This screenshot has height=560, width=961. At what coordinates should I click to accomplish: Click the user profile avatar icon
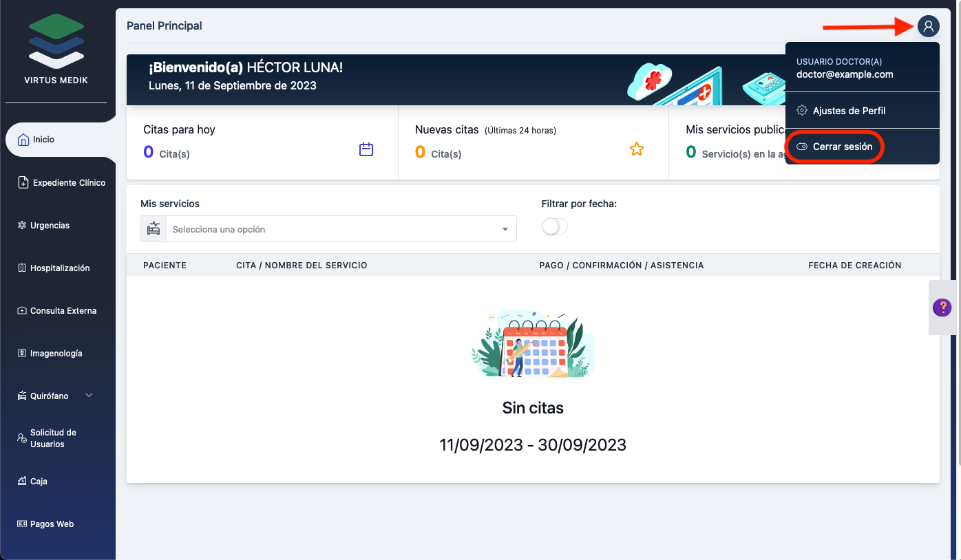pyautogui.click(x=929, y=25)
